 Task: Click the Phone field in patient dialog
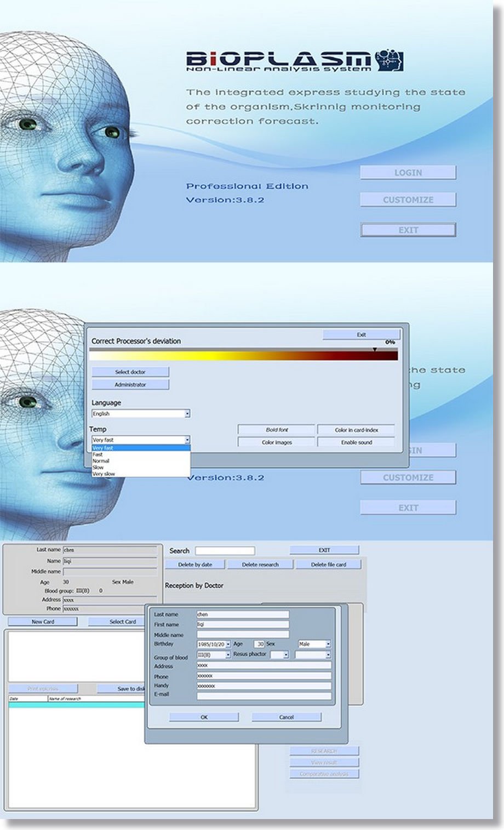click(x=264, y=676)
